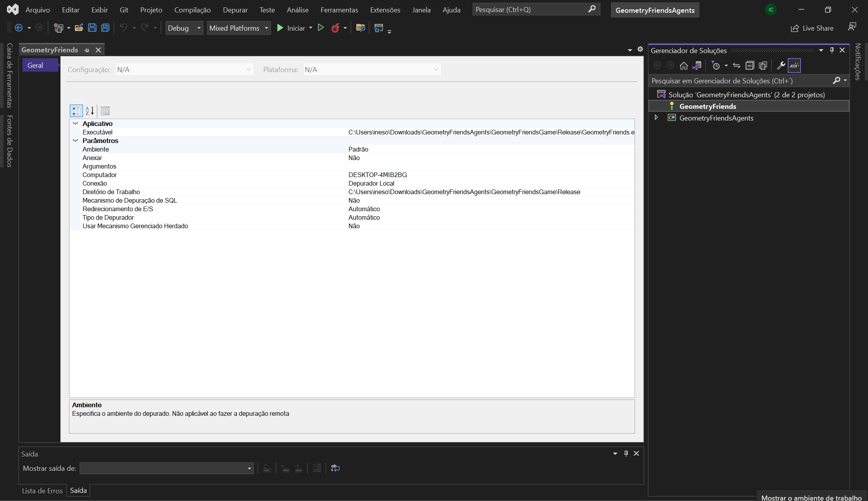Open the Solution Explorer window options arrow

click(821, 50)
